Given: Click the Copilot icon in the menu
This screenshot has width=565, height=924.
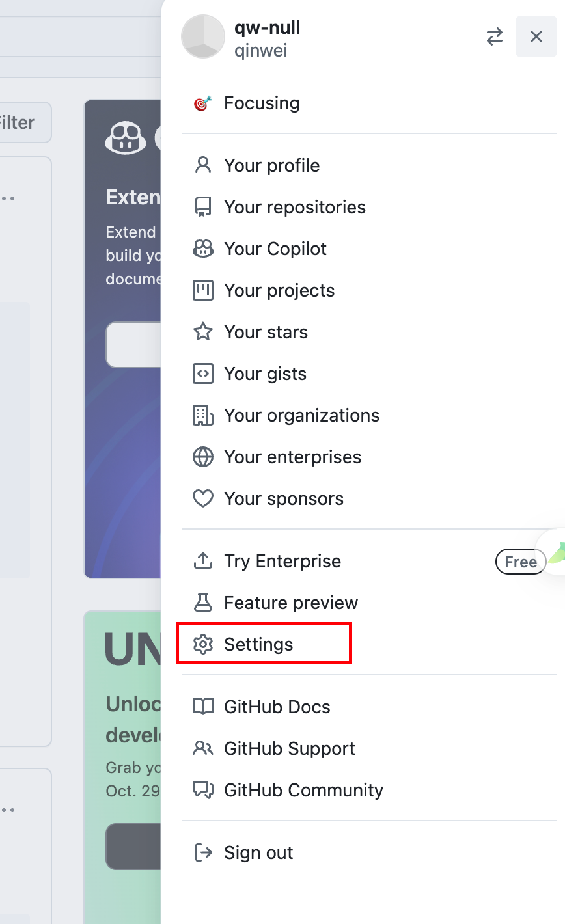Looking at the screenshot, I should pyautogui.click(x=203, y=249).
